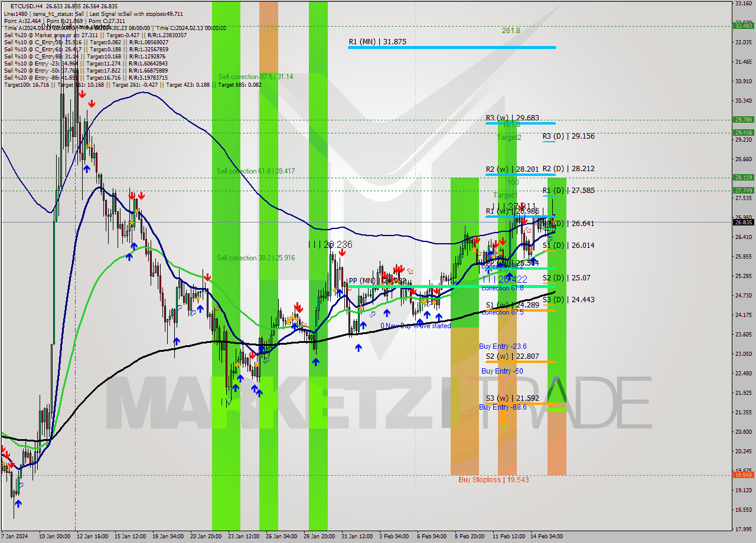Screen dimensions: 756x543
Task: Click the Buy Entry -23.6 label
Action: tap(503, 347)
